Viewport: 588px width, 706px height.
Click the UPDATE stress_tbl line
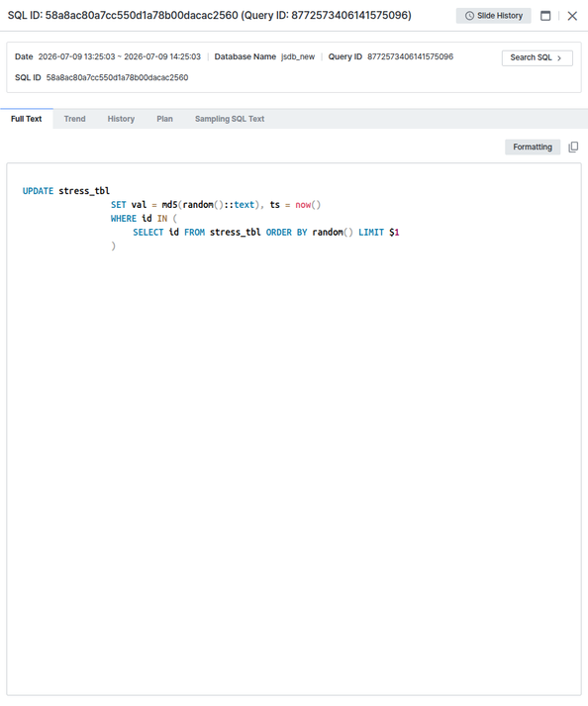pos(66,191)
